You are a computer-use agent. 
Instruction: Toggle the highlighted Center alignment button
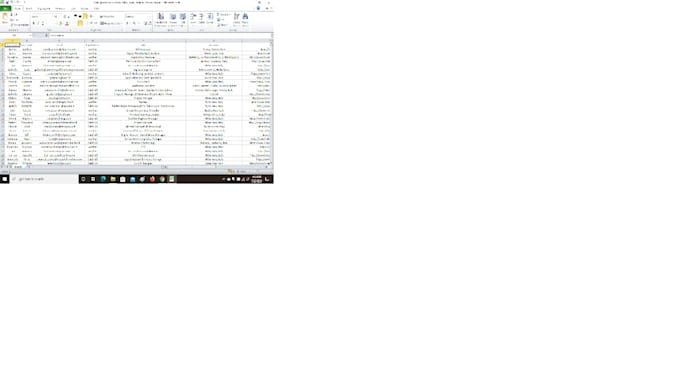80,23
